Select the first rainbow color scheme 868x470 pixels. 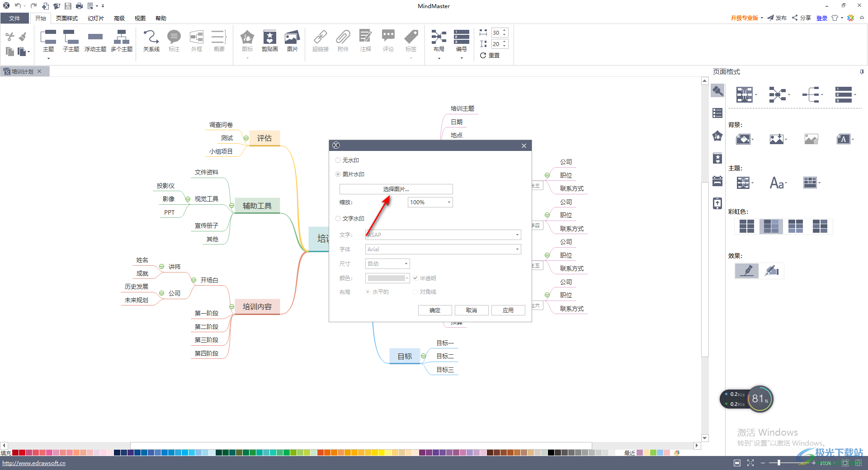pos(747,226)
